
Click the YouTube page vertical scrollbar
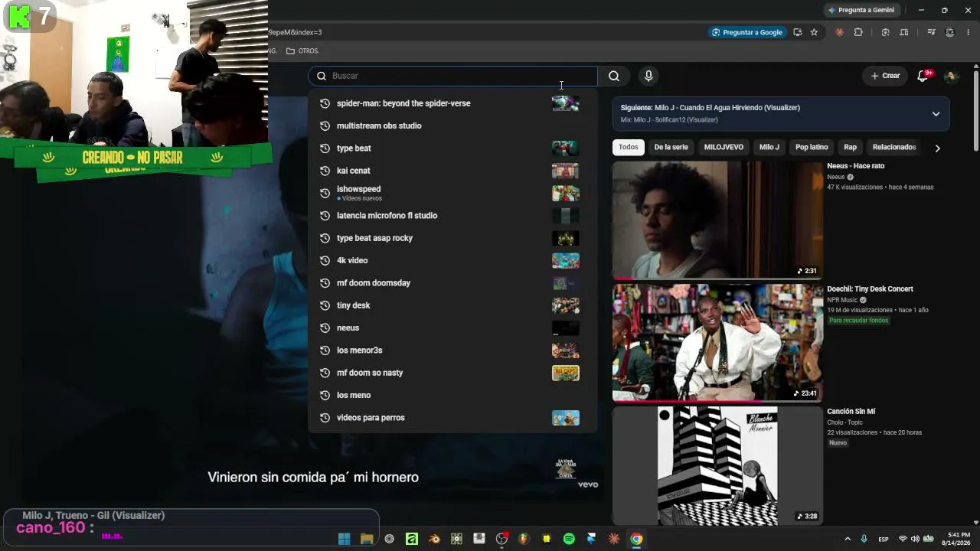[975, 111]
